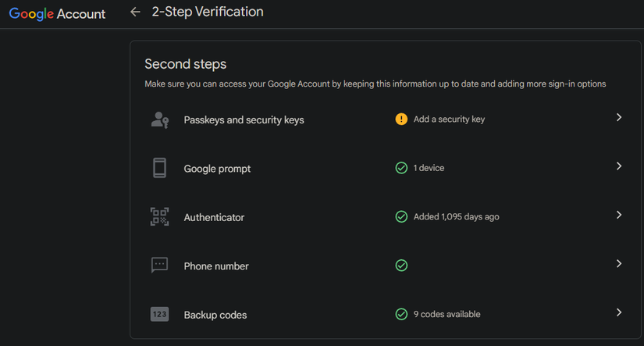The image size is (644, 346).
Task: Click the '2-Step Verification' page title
Action: [x=208, y=12]
